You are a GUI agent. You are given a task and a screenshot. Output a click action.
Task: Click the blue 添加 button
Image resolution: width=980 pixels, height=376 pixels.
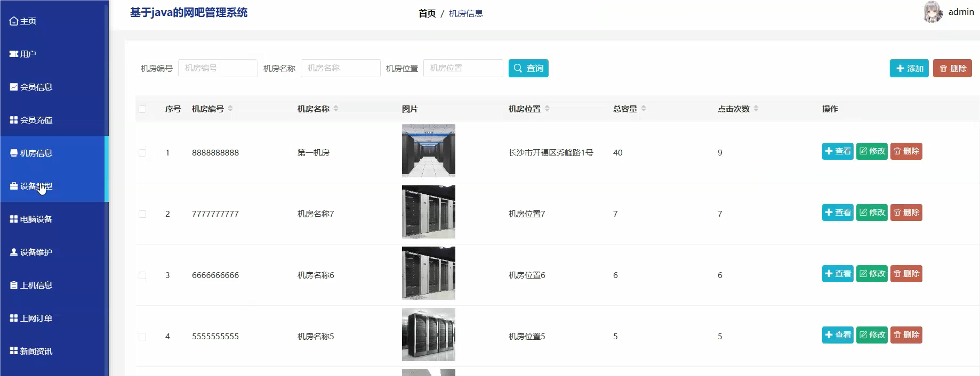pyautogui.click(x=909, y=68)
